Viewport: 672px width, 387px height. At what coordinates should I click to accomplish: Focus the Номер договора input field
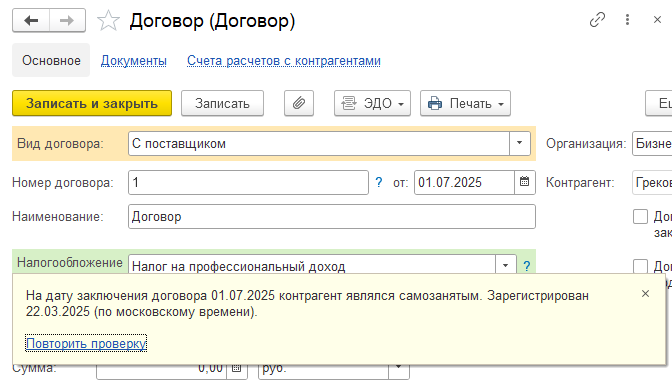[x=248, y=183]
